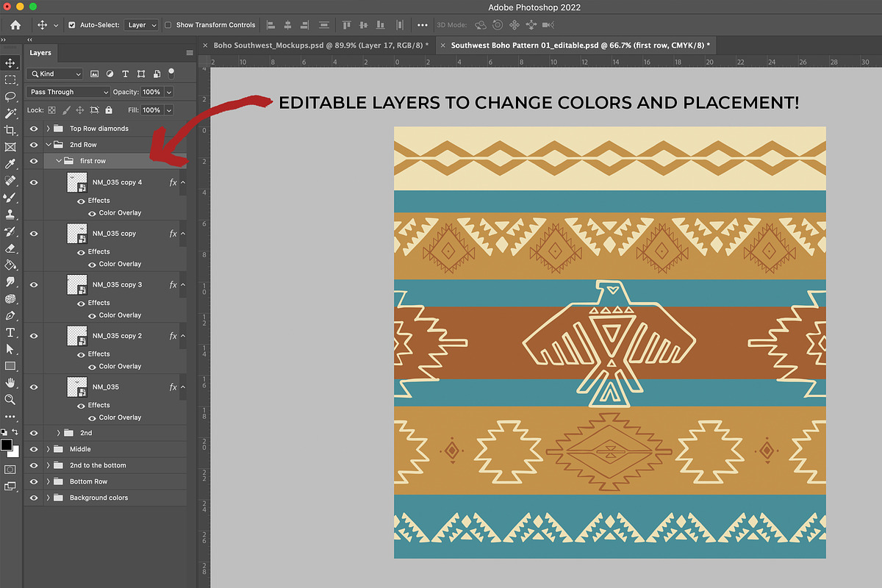This screenshot has height=588, width=882.
Task: Collapse effects on NM_035 copy 3
Action: click(x=183, y=284)
